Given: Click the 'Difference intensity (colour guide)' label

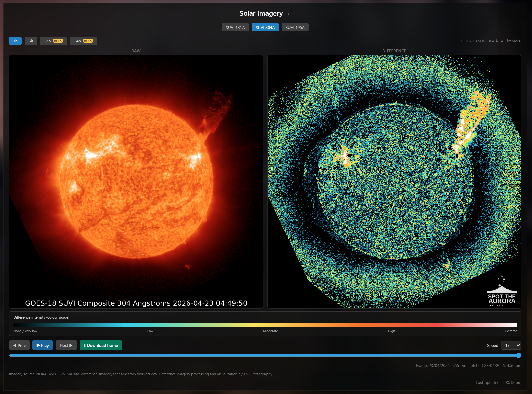Looking at the screenshot, I should pos(41,317).
